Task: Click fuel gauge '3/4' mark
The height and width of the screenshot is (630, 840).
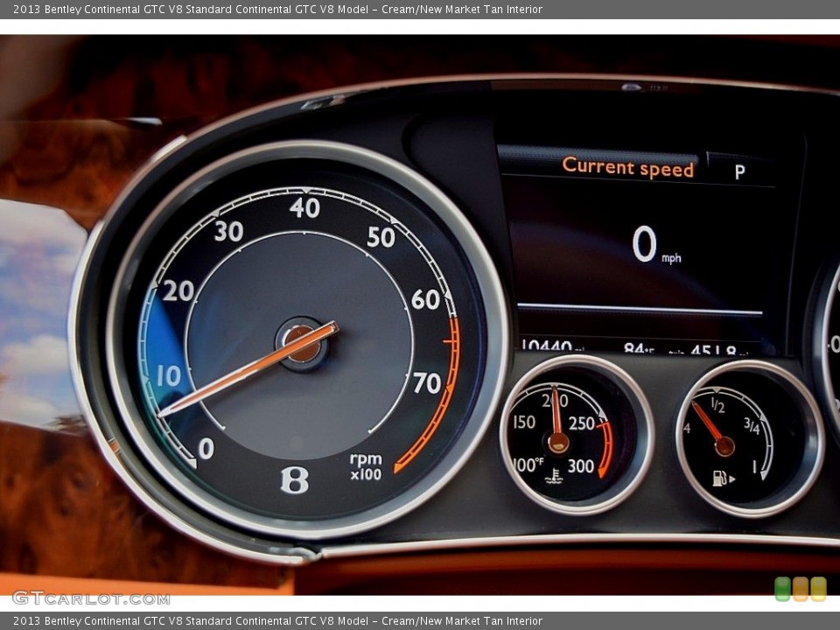Action: (x=752, y=426)
